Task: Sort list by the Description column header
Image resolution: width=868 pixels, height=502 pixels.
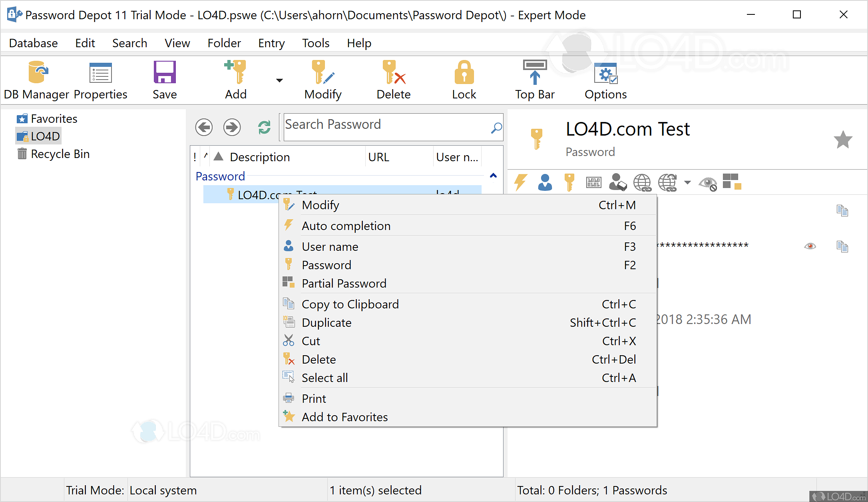Action: (x=260, y=157)
